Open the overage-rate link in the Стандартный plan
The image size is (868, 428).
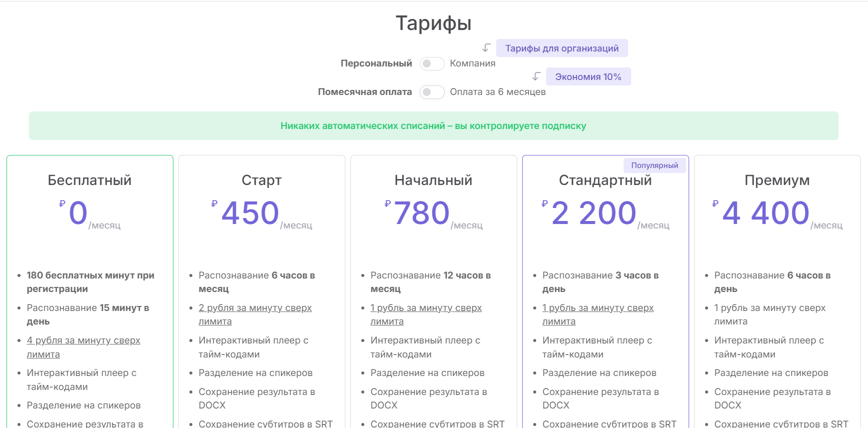click(x=598, y=308)
